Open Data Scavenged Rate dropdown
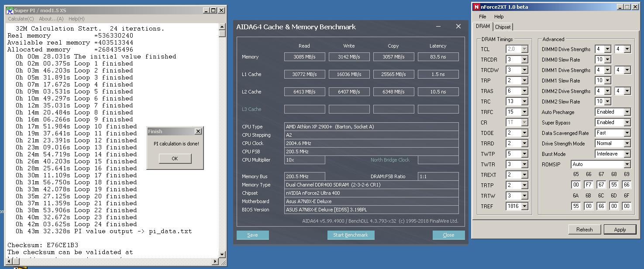 [x=627, y=133]
